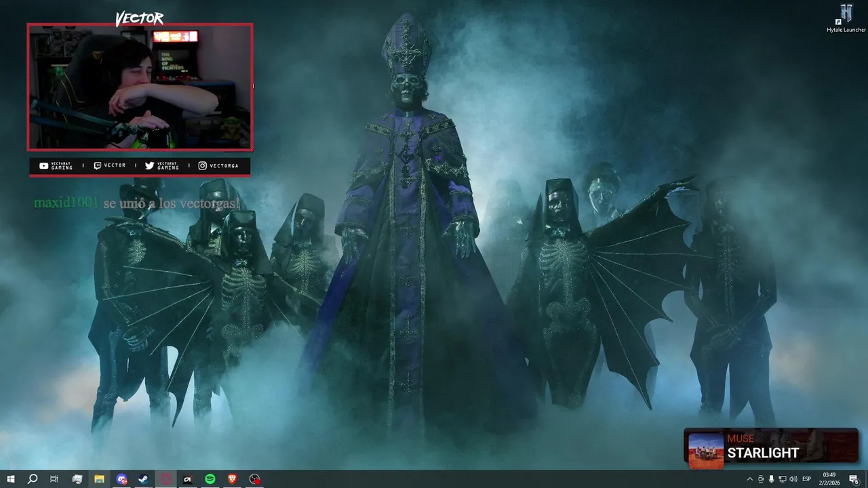
Task: Open the network status tray icon
Action: click(x=783, y=479)
